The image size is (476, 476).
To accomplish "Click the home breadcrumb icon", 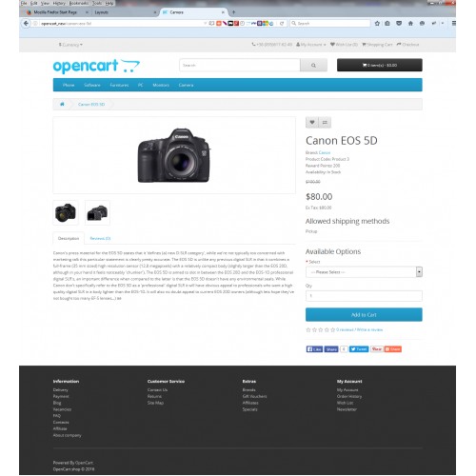I will tap(62, 104).
